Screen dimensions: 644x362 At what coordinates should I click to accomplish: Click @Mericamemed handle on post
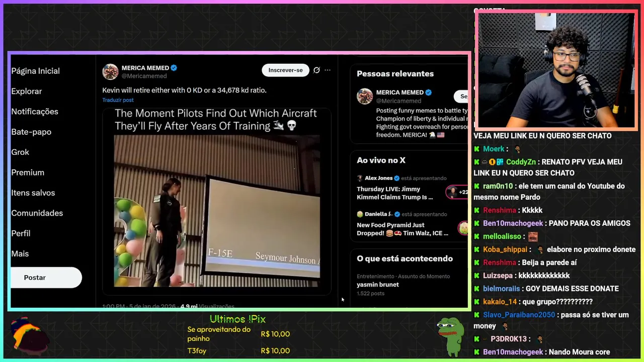[x=144, y=76]
